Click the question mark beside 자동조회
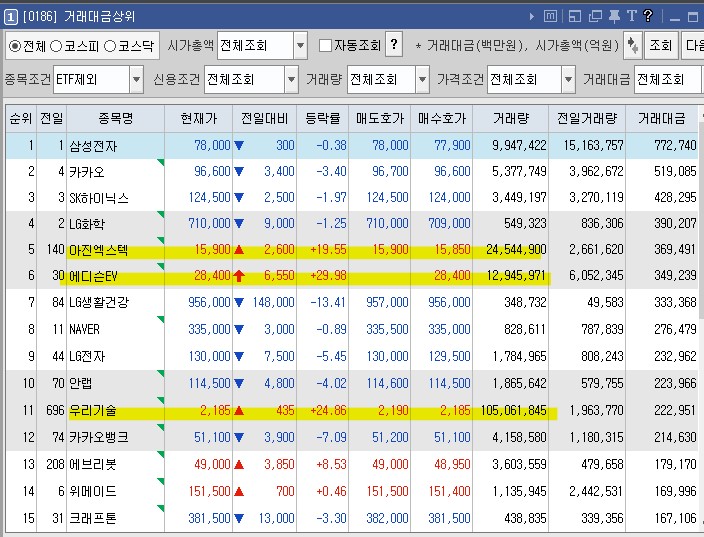 pos(394,44)
